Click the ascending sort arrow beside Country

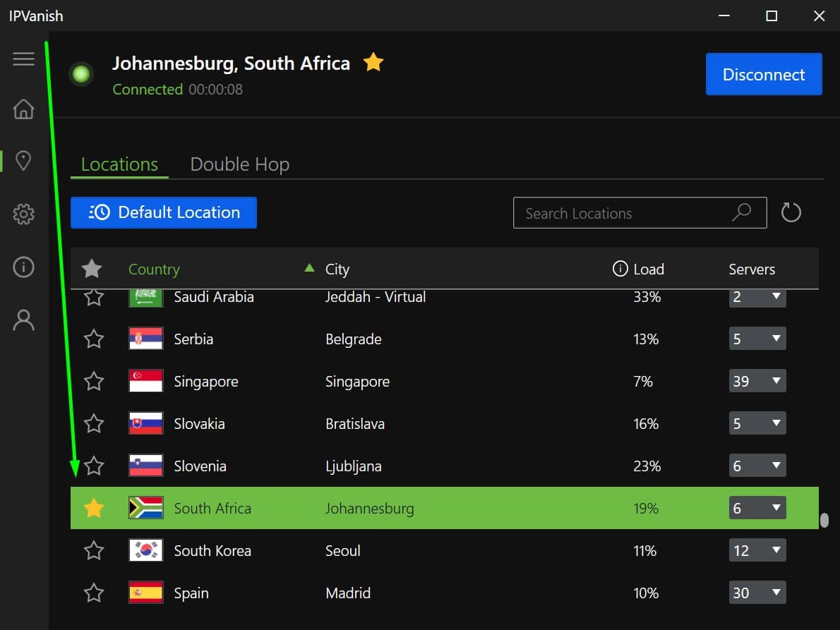(309, 267)
